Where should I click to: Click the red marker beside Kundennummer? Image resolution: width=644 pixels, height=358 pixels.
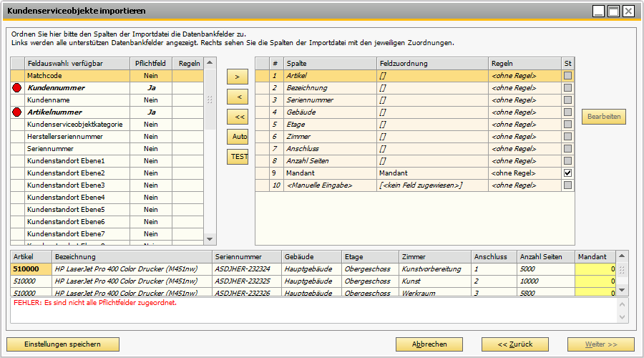17,87
